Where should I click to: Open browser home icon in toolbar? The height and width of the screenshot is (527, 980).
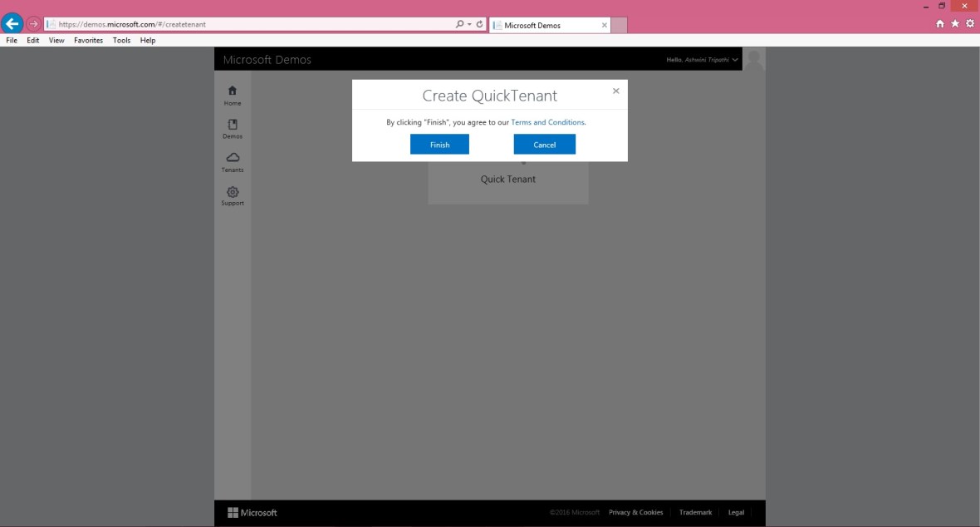(x=940, y=24)
